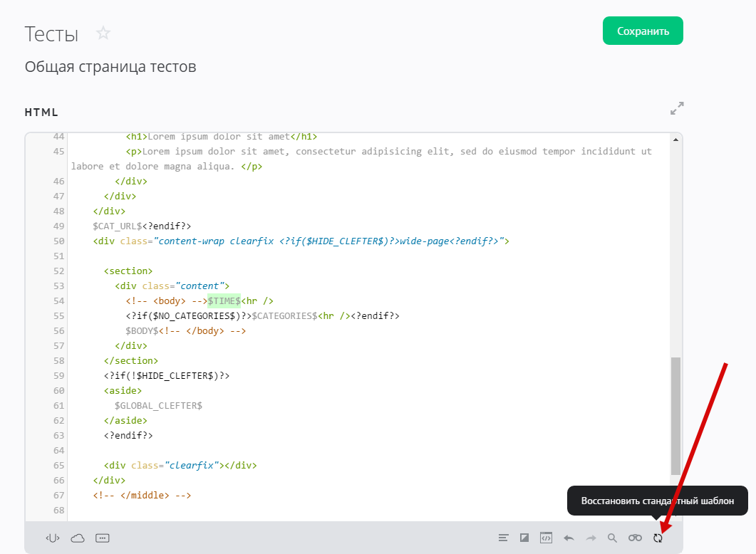Click the highlighted $TIME$ variable in code
The width and height of the screenshot is (756, 554).
(224, 301)
